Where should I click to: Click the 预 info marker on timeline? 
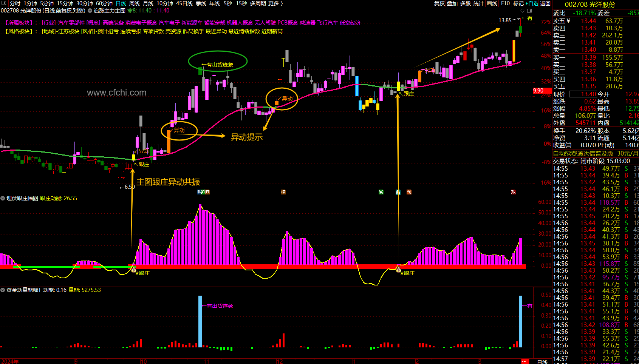coord(409,192)
